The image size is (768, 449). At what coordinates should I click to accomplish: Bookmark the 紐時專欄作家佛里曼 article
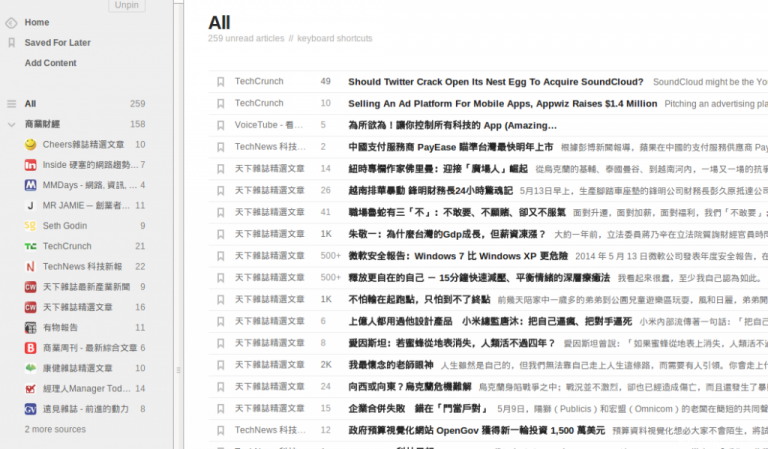221,169
